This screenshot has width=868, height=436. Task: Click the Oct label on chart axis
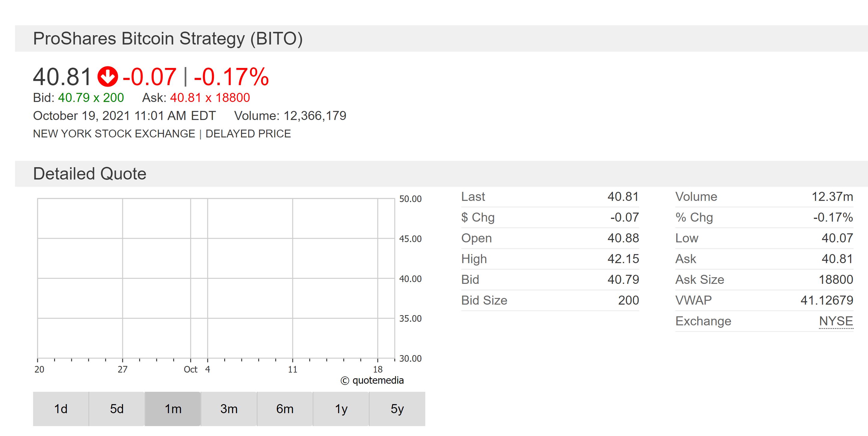(x=190, y=370)
